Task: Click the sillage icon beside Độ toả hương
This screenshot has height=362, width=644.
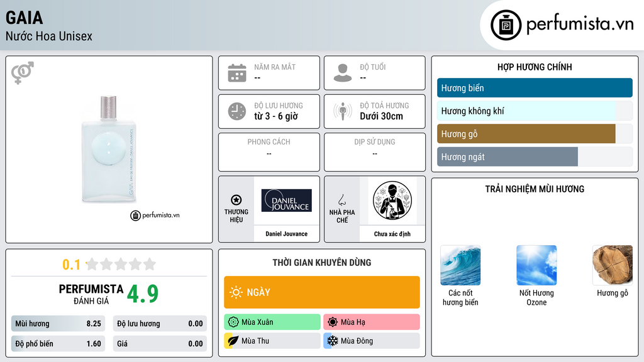Action: point(343,111)
